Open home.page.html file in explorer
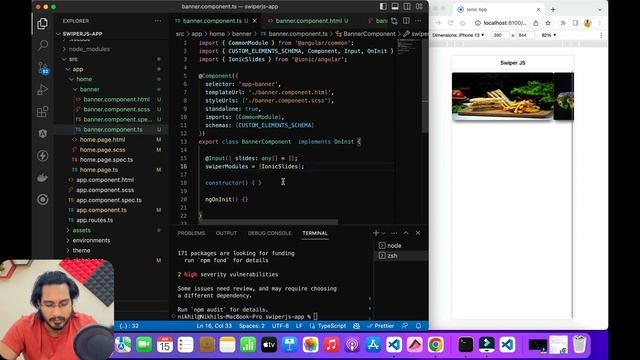 tap(110, 140)
